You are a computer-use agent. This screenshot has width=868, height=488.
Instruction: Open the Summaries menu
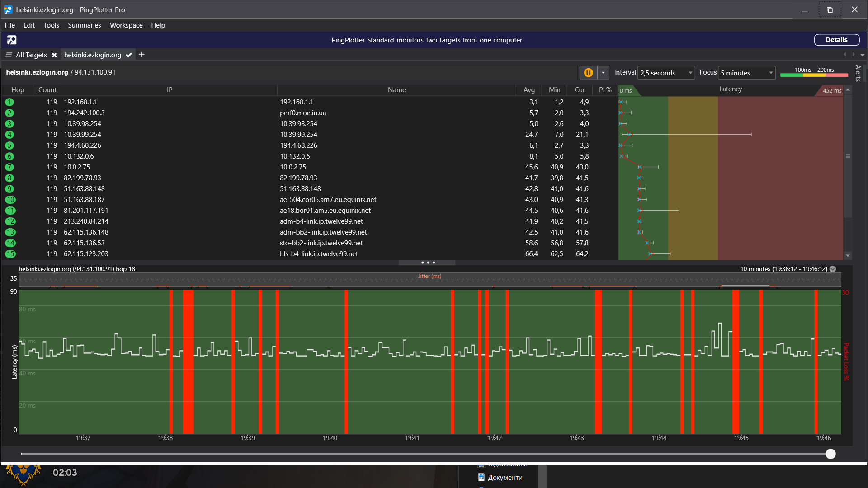point(85,25)
